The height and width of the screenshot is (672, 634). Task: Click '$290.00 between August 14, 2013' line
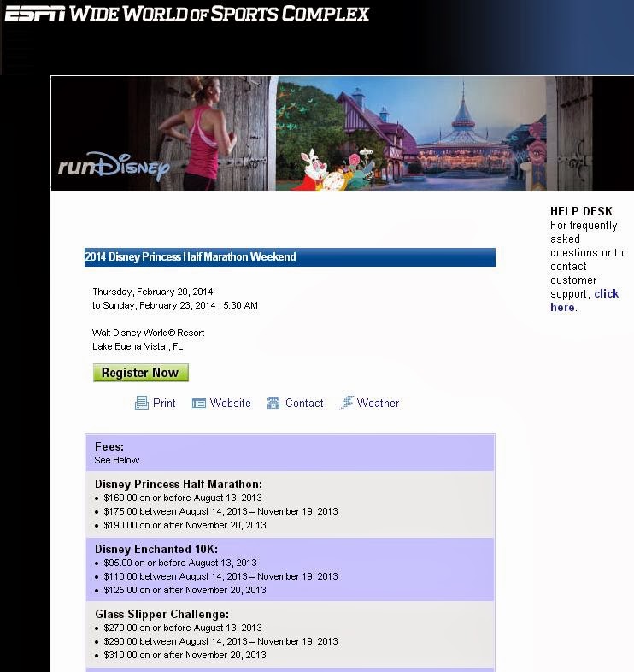pyautogui.click(x=220, y=641)
